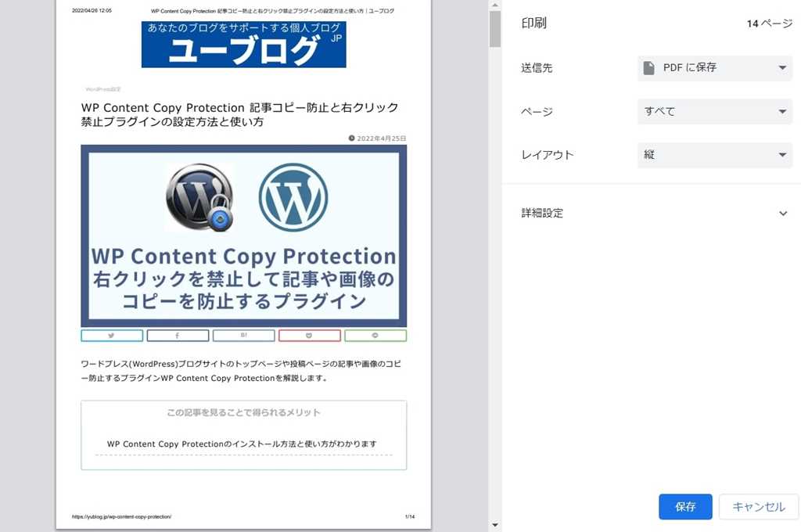Click the 1/14 page number in footer
Image resolution: width=801 pixels, height=532 pixels.
tap(410, 516)
